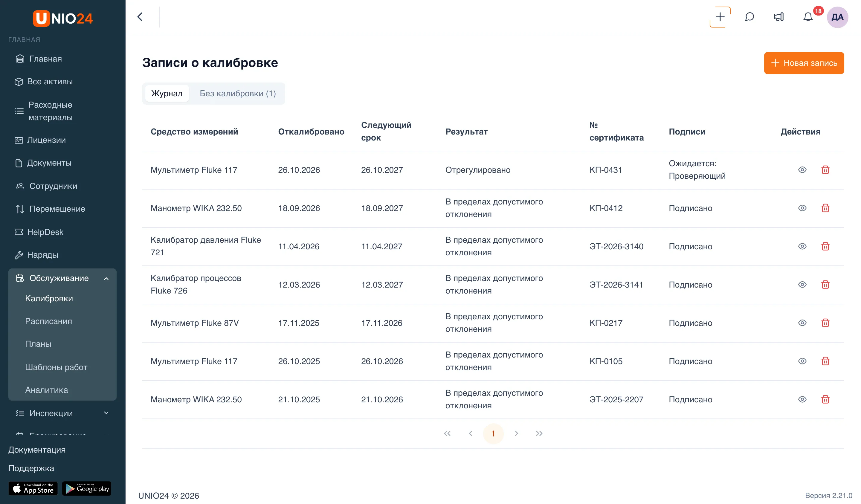This screenshot has height=504, width=861.
Task: Go to the next page arrow
Action: pos(516,433)
